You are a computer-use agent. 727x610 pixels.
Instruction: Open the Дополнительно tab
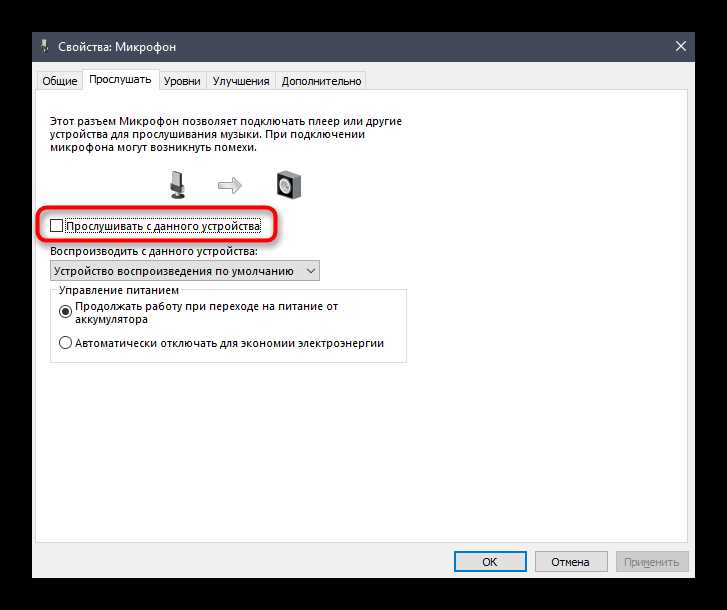[x=321, y=81]
